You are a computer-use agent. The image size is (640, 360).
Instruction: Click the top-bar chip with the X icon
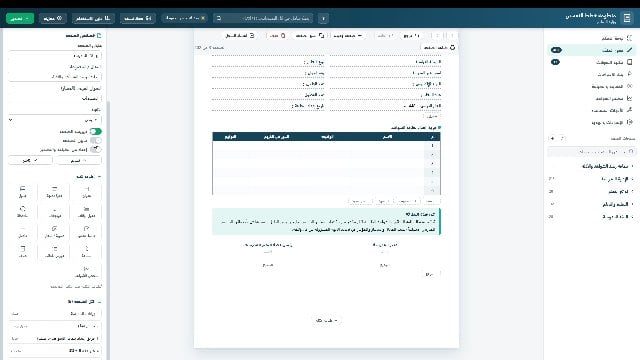point(184,18)
